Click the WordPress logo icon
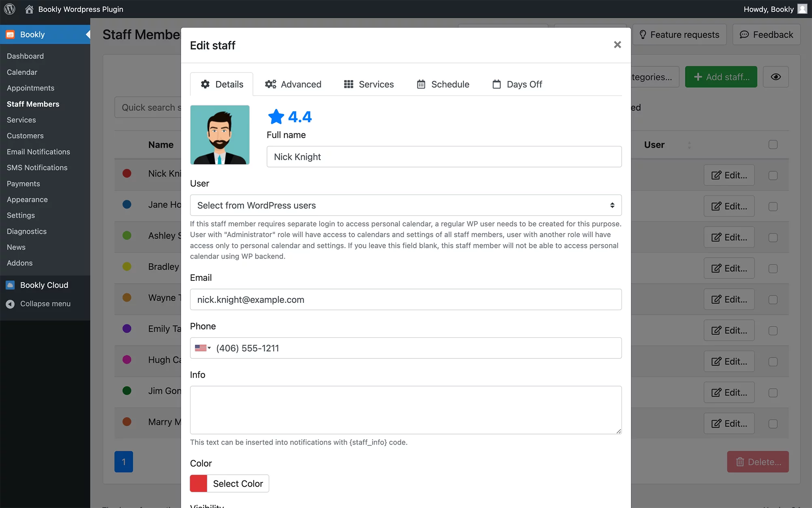The image size is (812, 508). 10,9
